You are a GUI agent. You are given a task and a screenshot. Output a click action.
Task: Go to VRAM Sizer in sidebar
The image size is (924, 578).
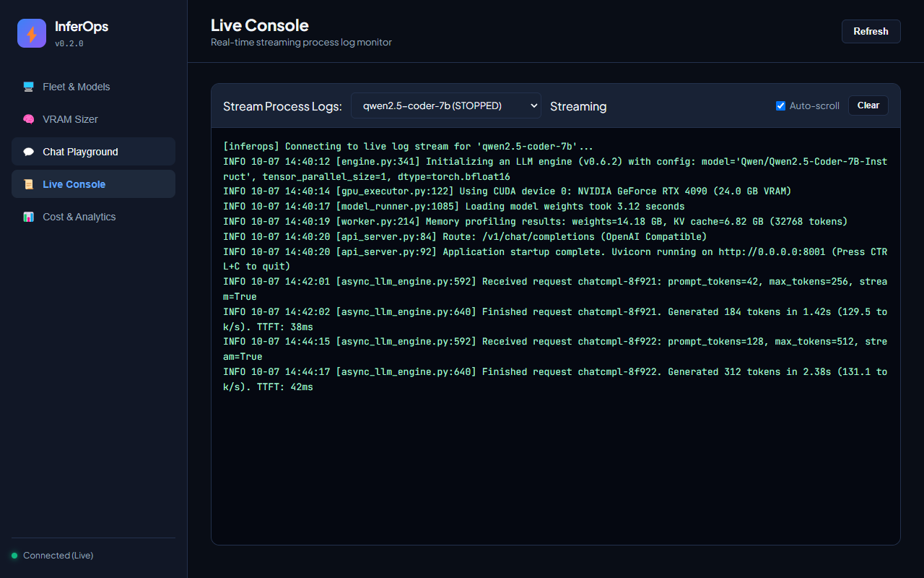pos(93,119)
